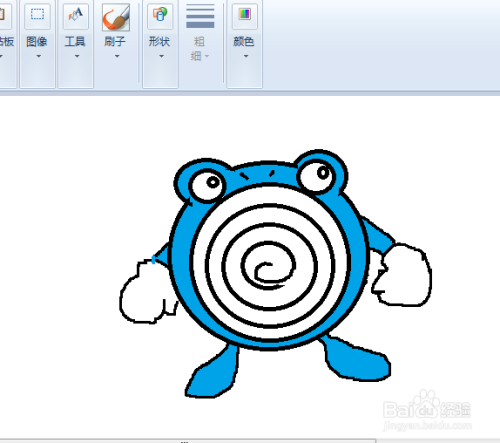Screen dimensions: 500x443
Task: Open the 颜色 (Colors) palette icon
Action: point(245,15)
